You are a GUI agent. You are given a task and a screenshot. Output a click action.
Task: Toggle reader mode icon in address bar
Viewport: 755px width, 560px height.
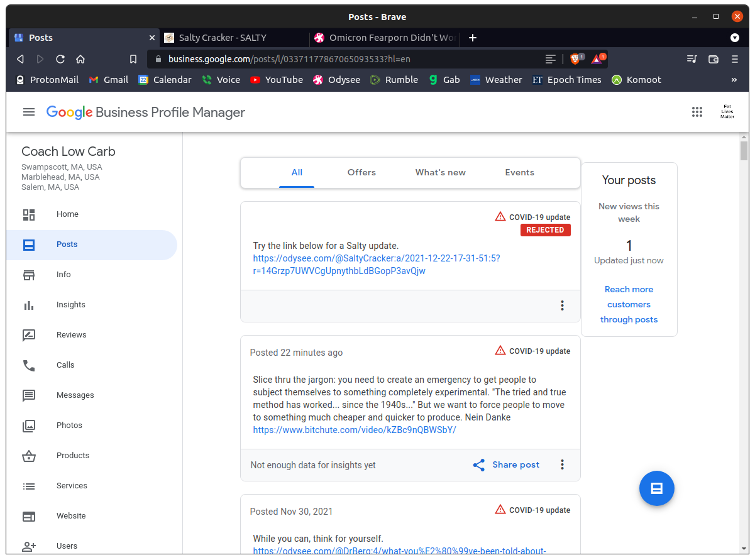(551, 59)
